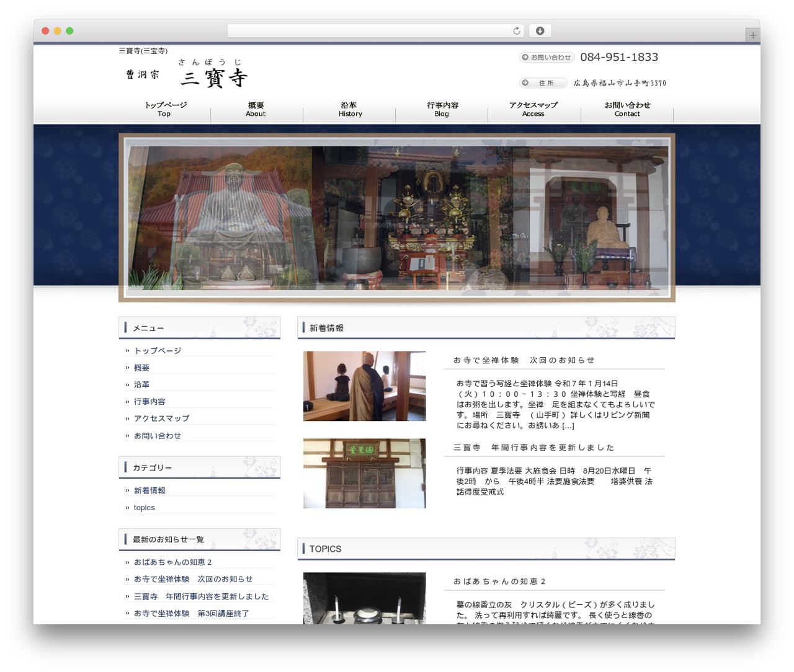Click the 住所 badge icon in header
The image size is (794, 672).
click(x=543, y=83)
